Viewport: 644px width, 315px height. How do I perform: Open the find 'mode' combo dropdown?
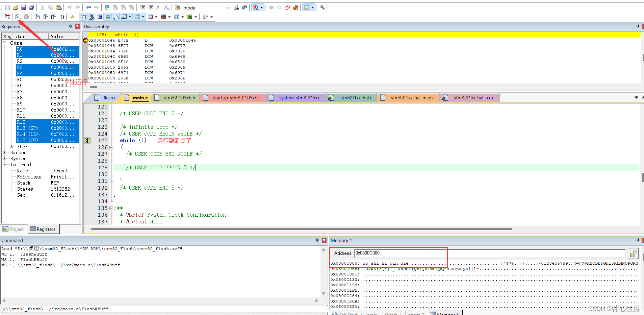pyautogui.click(x=228, y=8)
